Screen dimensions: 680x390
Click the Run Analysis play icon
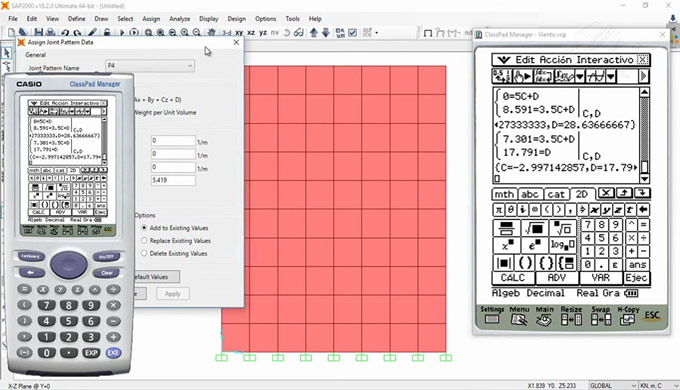(x=122, y=33)
